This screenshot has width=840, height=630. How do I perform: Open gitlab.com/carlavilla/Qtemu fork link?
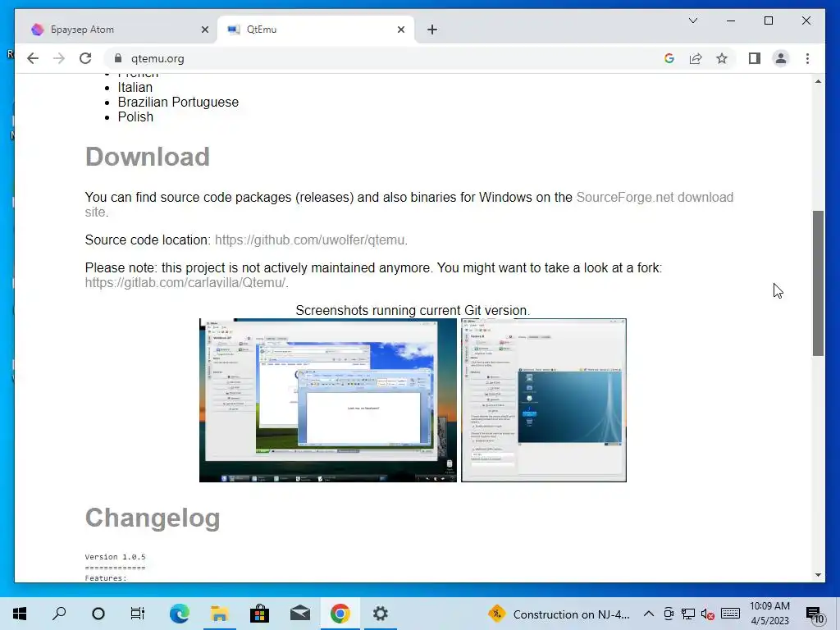coord(185,282)
